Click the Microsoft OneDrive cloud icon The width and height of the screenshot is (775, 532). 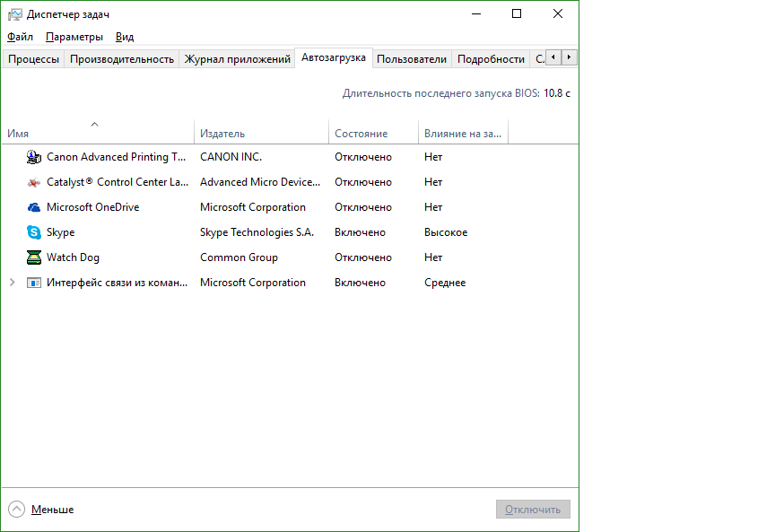pos(33,207)
